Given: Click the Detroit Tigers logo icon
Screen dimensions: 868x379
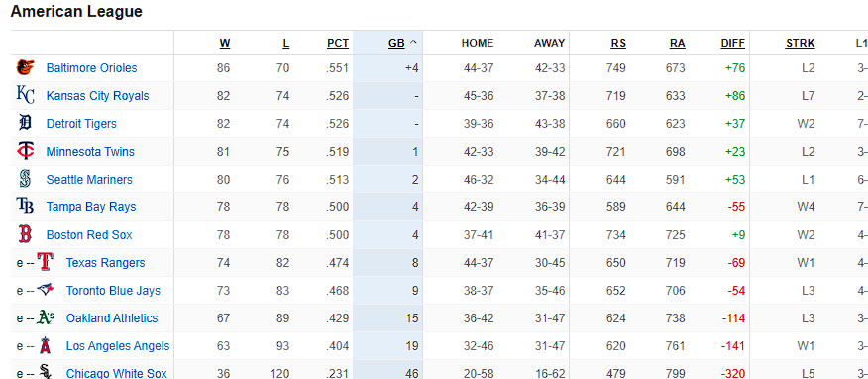Looking at the screenshot, I should (x=26, y=123).
